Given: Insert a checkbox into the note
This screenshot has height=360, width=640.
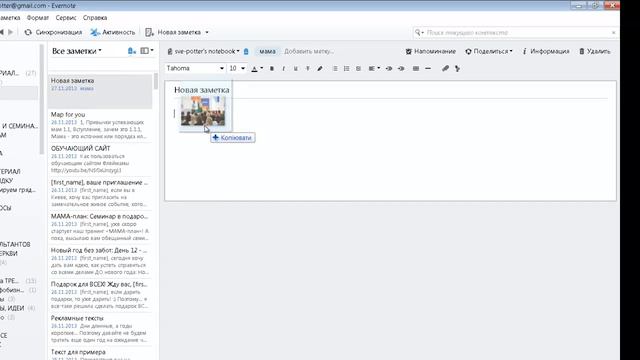Looking at the screenshot, I should 358,69.
